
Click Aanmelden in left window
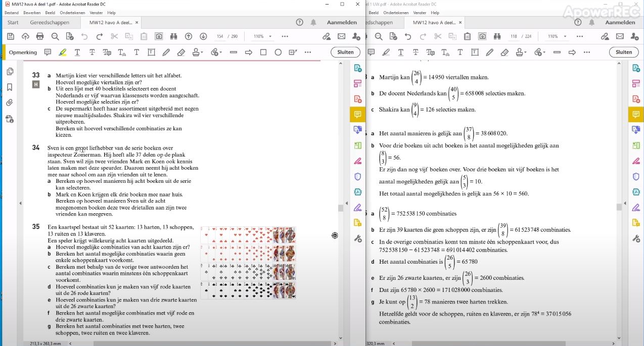coord(342,22)
